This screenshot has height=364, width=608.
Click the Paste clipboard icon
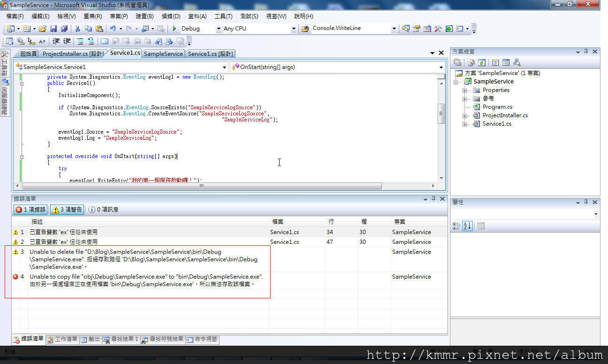[x=99, y=29]
